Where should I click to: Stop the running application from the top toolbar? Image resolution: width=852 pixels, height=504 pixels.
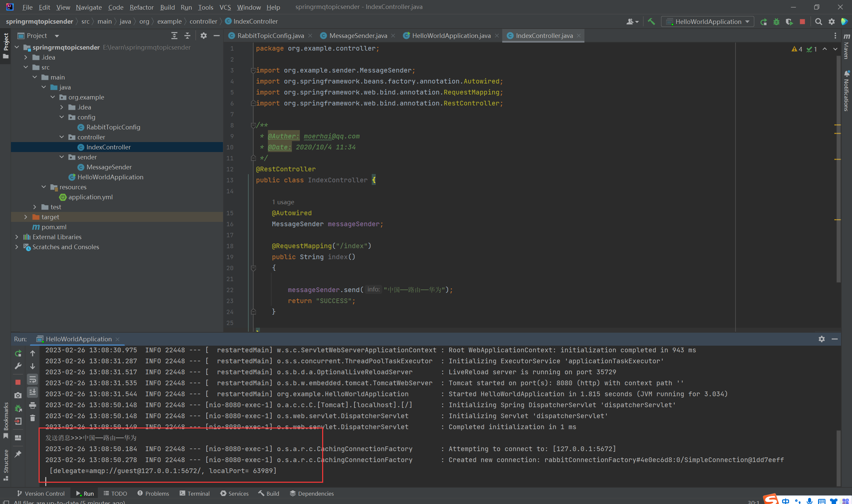[x=802, y=22]
